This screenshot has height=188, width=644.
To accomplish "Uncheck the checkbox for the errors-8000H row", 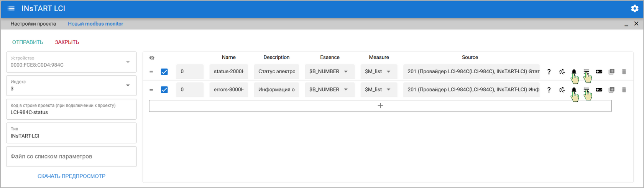I will 164,90.
